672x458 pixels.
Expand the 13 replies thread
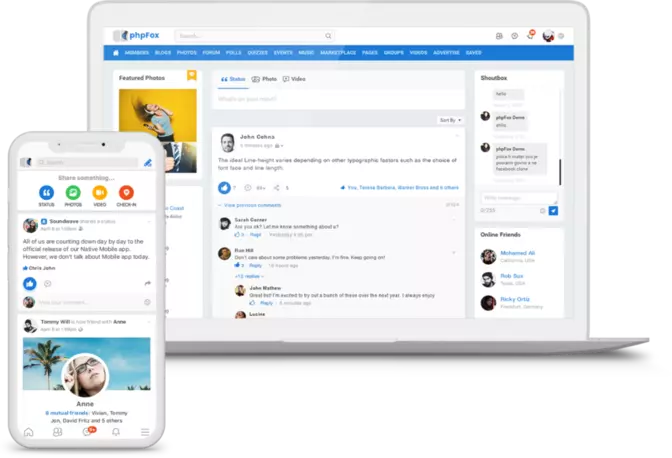[247, 275]
